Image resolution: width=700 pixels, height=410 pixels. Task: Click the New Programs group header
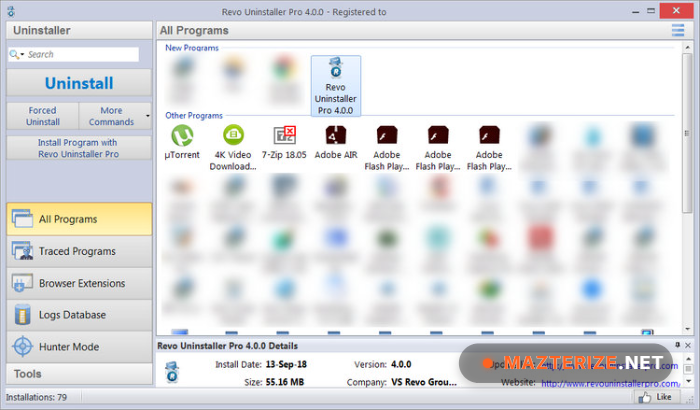click(192, 48)
